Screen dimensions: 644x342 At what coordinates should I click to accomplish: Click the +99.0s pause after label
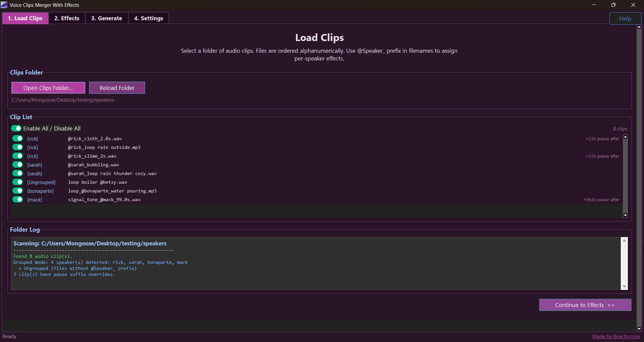[601, 199]
